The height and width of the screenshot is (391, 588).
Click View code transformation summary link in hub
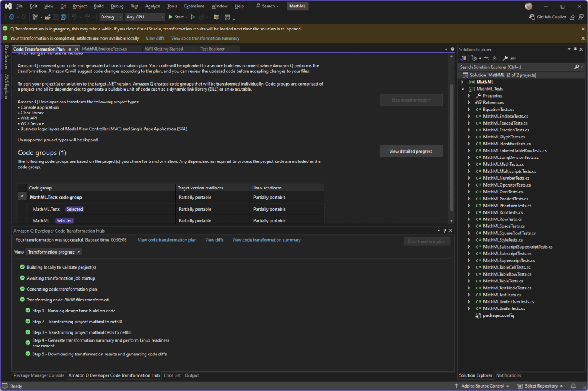click(266, 241)
